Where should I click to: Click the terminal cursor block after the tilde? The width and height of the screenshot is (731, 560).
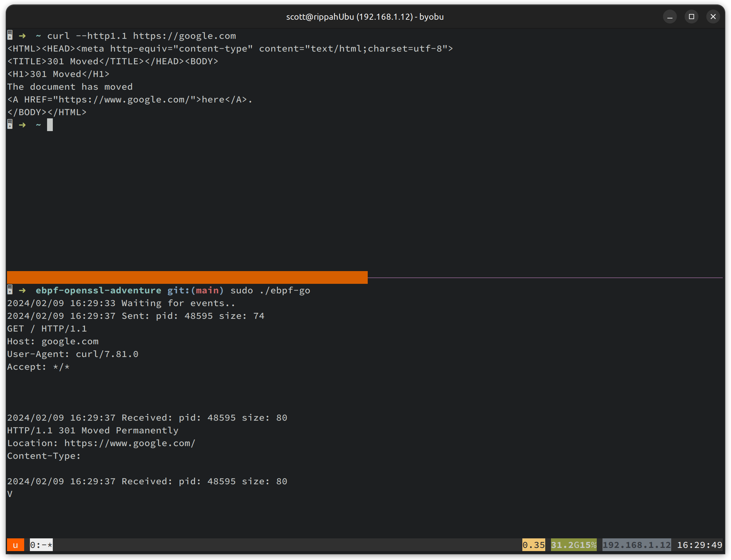click(x=50, y=125)
